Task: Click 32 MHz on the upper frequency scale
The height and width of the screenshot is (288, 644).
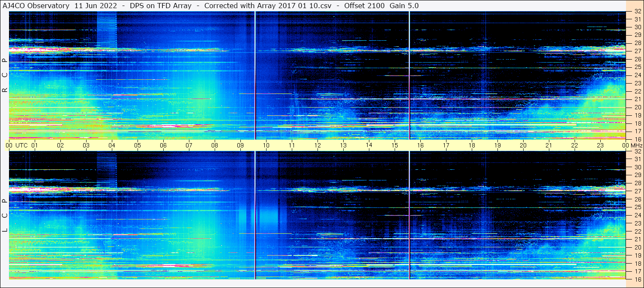Action: coord(637,12)
